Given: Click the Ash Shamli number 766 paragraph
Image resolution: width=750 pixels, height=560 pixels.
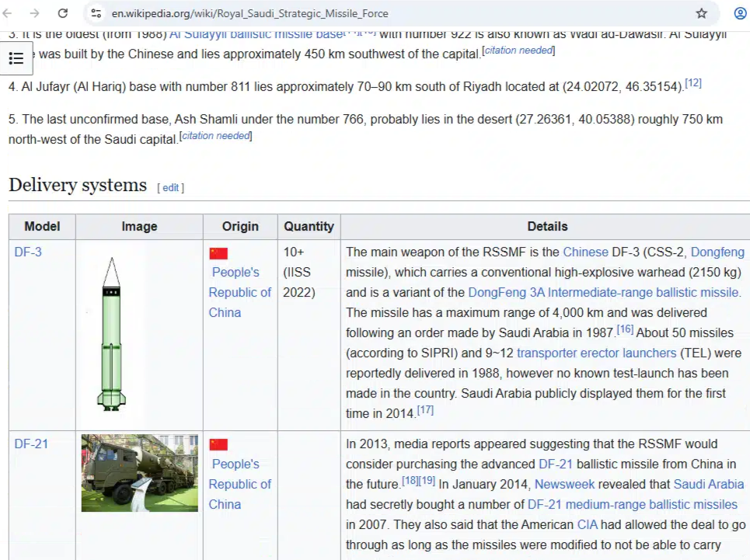Looking at the screenshot, I should tap(365, 129).
